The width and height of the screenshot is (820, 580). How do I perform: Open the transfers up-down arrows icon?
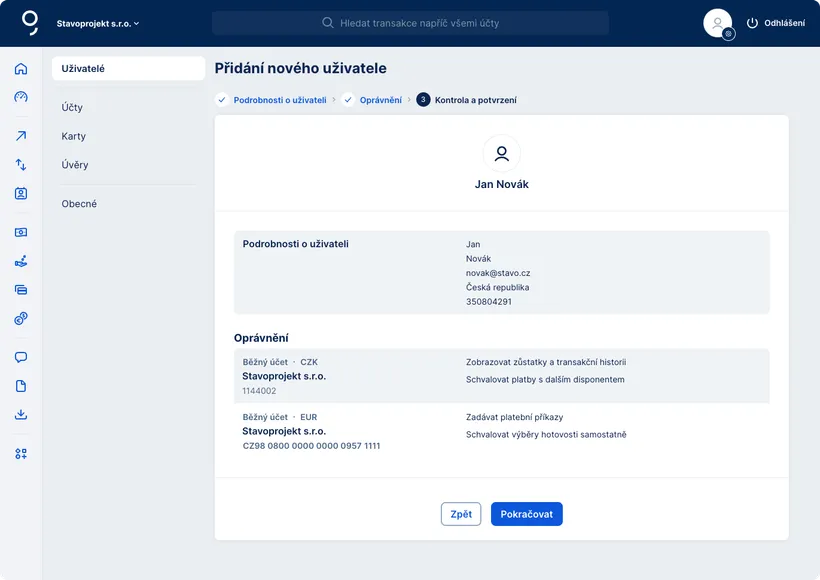click(21, 165)
